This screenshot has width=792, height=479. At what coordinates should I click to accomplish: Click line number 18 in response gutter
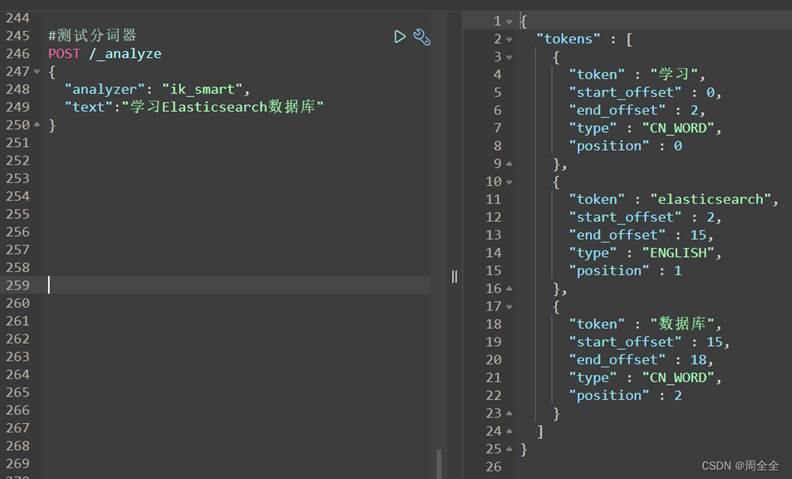pyautogui.click(x=493, y=324)
